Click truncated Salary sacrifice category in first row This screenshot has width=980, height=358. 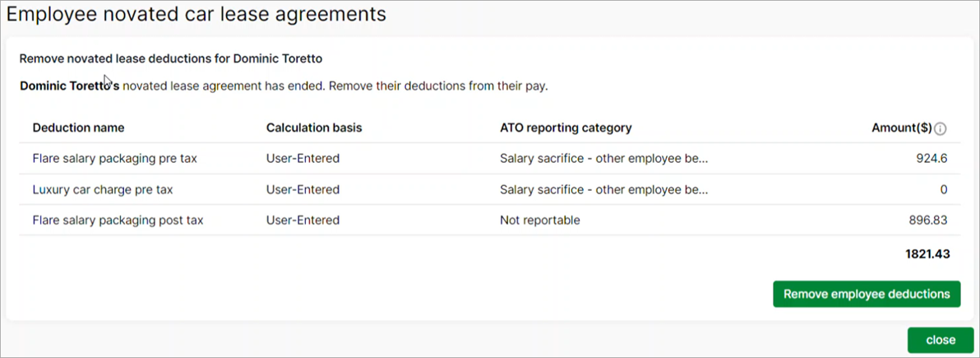pos(603,159)
